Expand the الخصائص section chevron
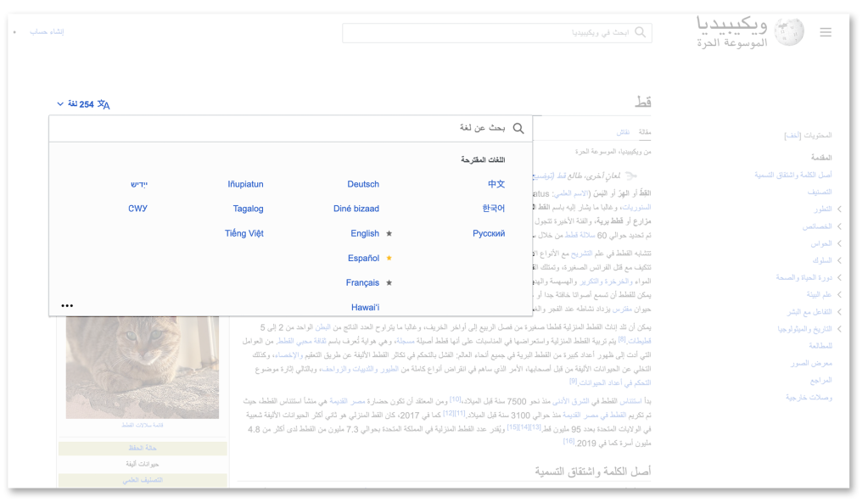This screenshot has width=868, height=502. pyautogui.click(x=839, y=226)
